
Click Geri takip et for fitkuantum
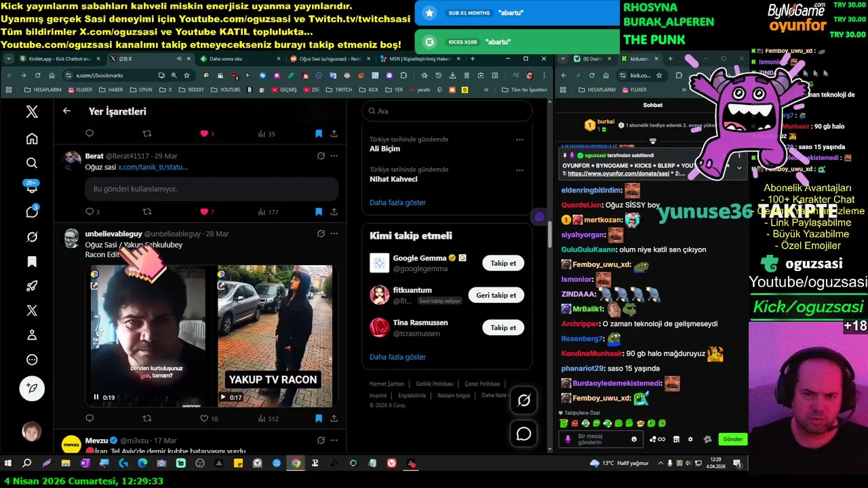pos(496,296)
